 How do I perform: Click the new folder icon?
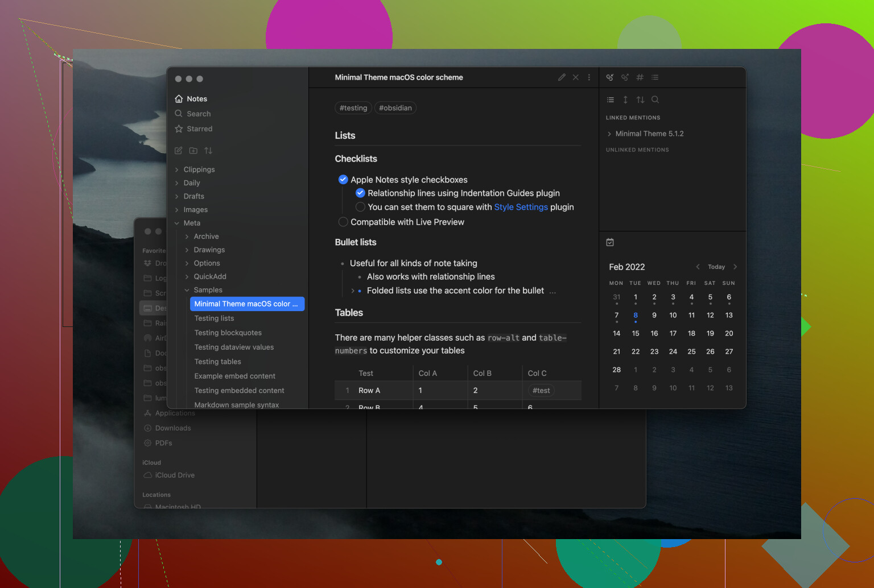point(193,151)
